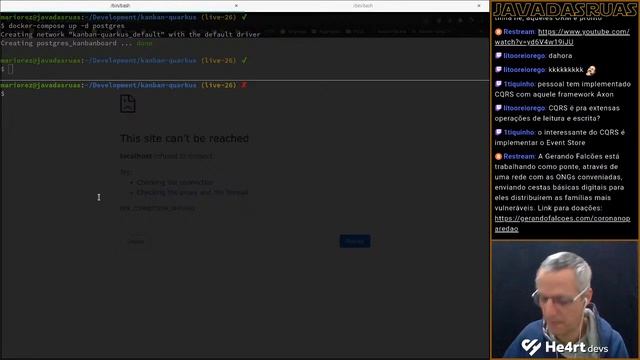Image resolution: width=640 pixels, height=360 pixels.
Task: Click the '$' prompt in the lower terminal pane
Action: click(3, 94)
